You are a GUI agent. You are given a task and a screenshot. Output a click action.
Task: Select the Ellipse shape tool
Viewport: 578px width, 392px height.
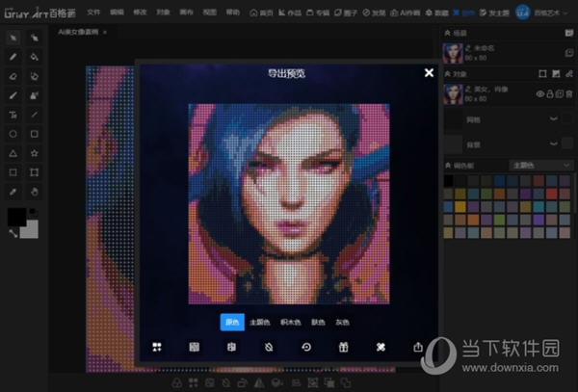point(13,134)
